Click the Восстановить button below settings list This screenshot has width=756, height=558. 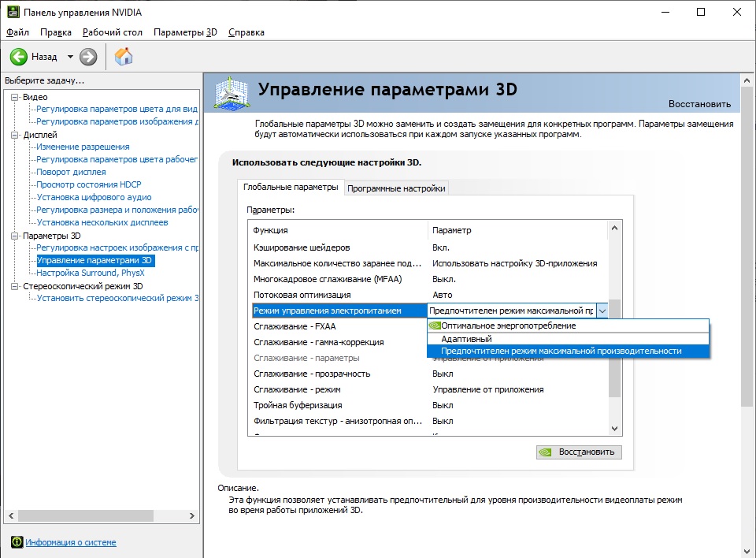pyautogui.click(x=579, y=452)
